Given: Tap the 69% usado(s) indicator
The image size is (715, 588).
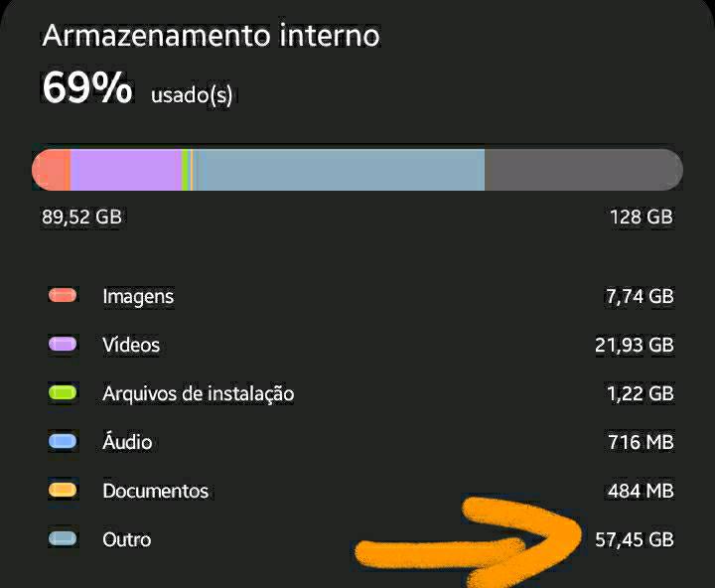Looking at the screenshot, I should coord(137,87).
